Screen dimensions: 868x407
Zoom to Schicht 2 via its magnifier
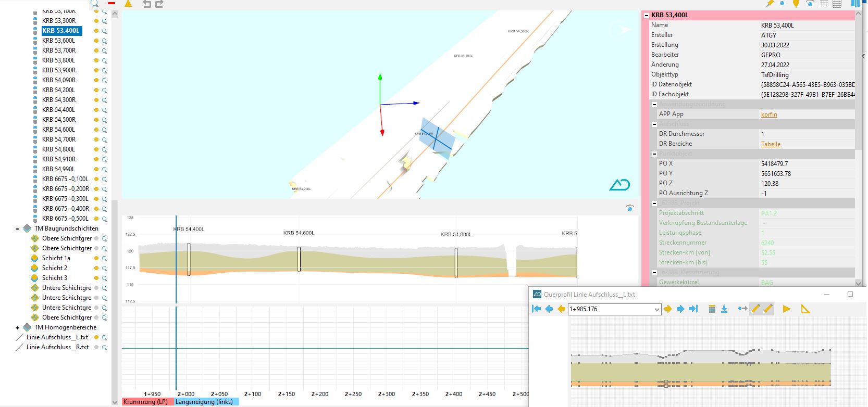click(x=104, y=269)
